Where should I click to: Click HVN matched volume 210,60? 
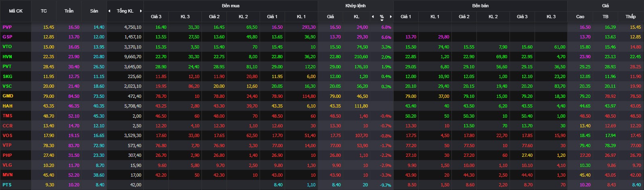[x=361, y=57]
